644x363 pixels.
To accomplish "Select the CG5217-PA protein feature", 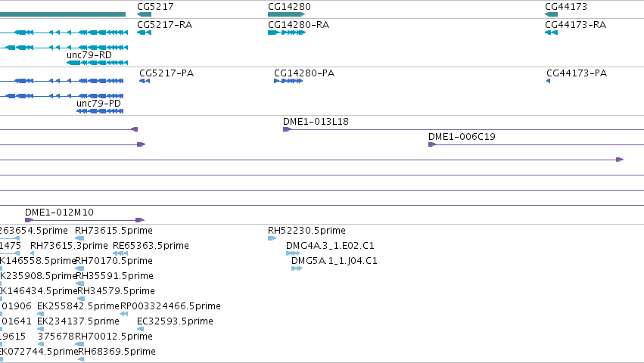I will [145, 81].
